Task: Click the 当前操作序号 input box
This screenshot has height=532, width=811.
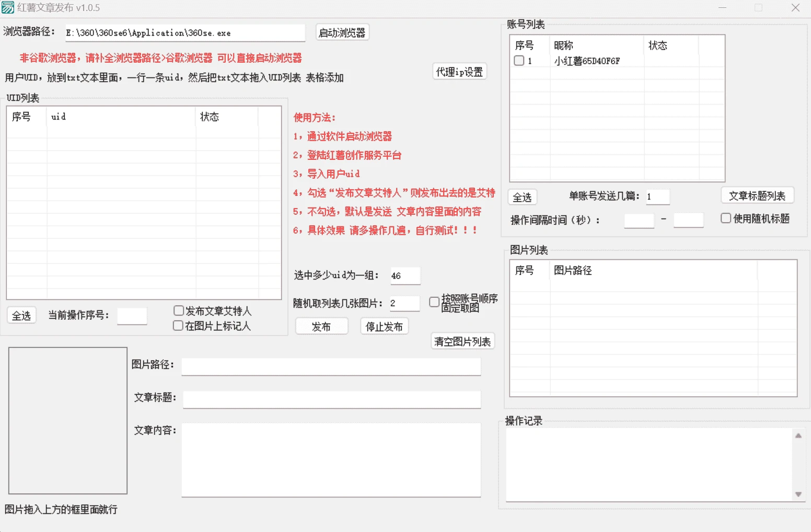Action: coord(132,316)
